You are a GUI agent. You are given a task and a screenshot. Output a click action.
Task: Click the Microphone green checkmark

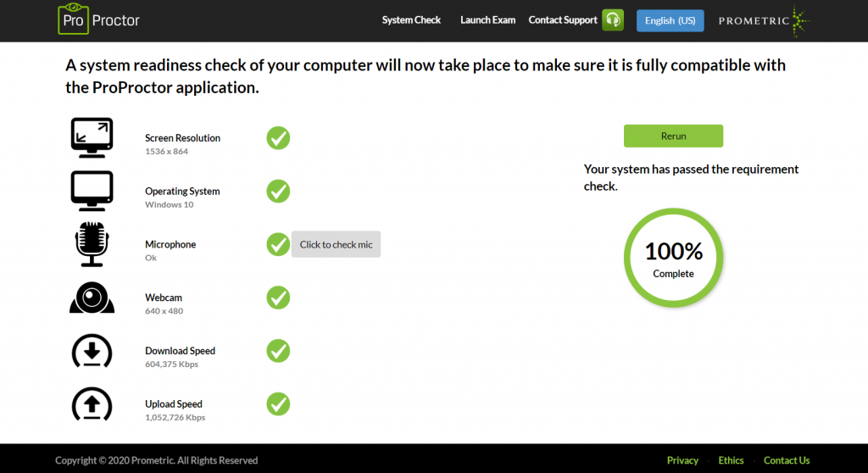[278, 244]
